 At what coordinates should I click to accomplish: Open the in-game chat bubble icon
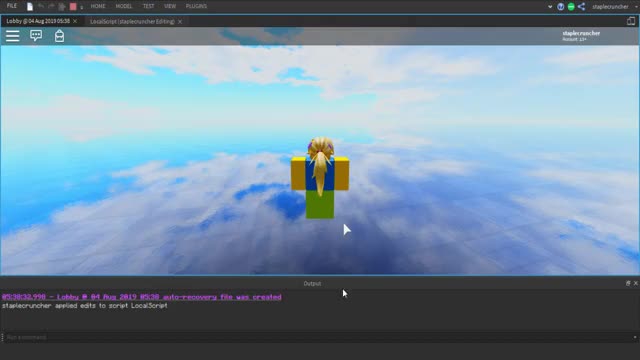pos(36,36)
